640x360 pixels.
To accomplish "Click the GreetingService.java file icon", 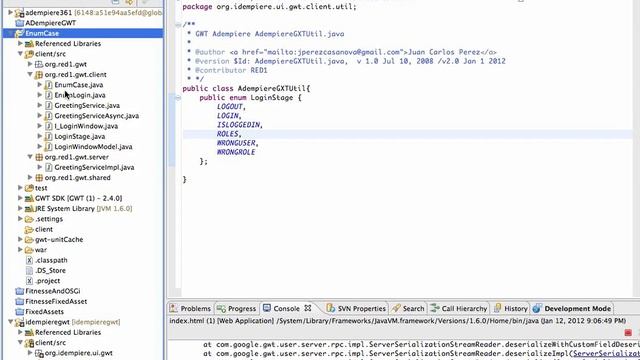I will click(x=49, y=105).
